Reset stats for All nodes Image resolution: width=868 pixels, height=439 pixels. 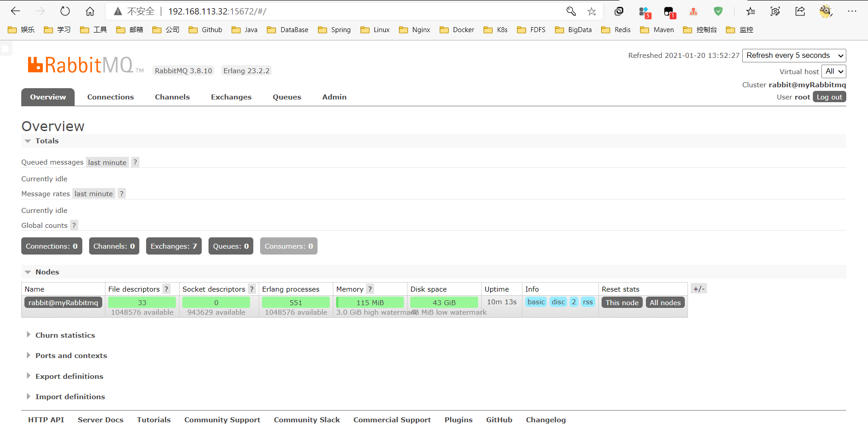tap(665, 303)
